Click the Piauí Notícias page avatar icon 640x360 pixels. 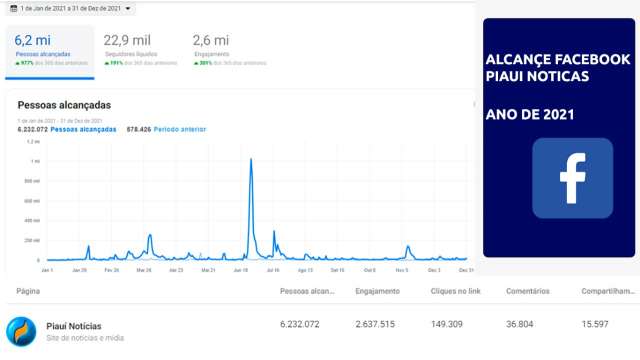[x=21, y=331]
